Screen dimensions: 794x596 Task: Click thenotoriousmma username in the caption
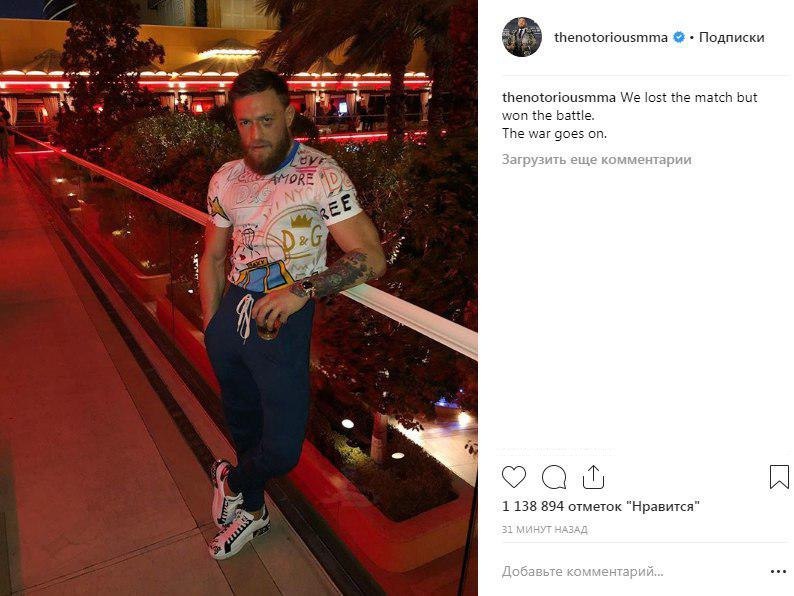point(559,97)
